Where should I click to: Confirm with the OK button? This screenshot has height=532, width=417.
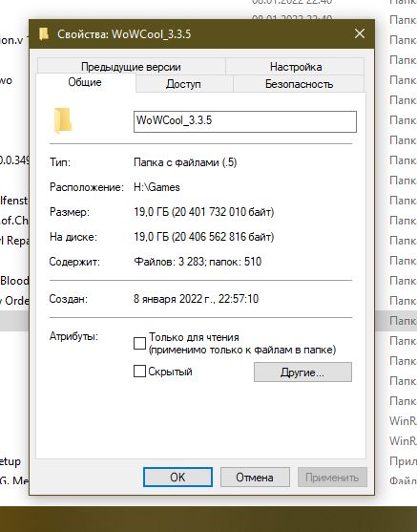(178, 477)
